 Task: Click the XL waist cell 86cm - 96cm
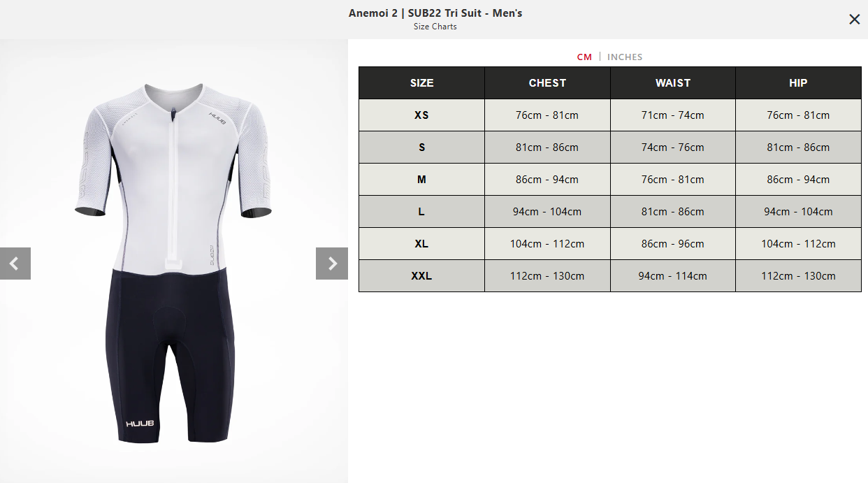point(673,244)
